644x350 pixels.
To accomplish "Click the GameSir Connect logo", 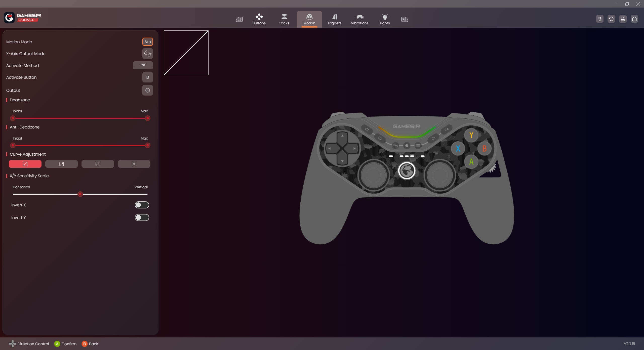I will pyautogui.click(x=22, y=18).
